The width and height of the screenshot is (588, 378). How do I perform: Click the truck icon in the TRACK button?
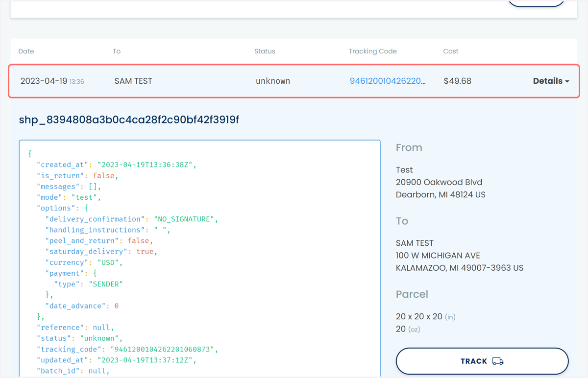click(498, 361)
